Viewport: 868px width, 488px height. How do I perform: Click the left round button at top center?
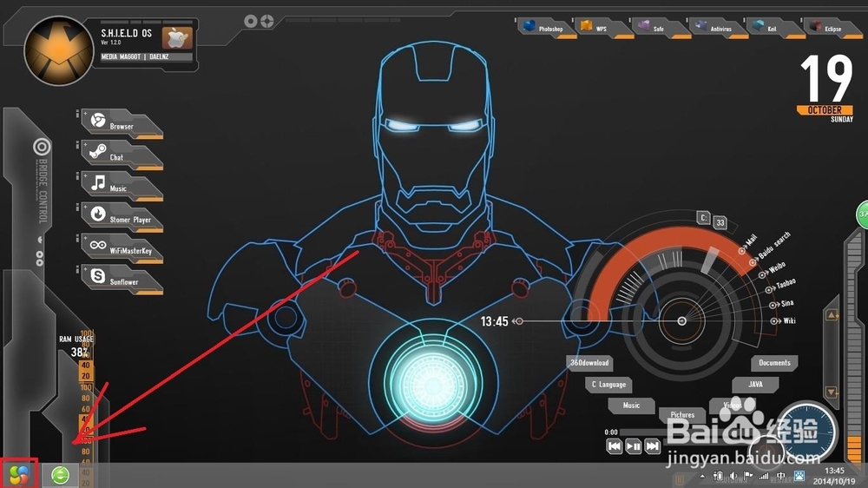(x=251, y=21)
